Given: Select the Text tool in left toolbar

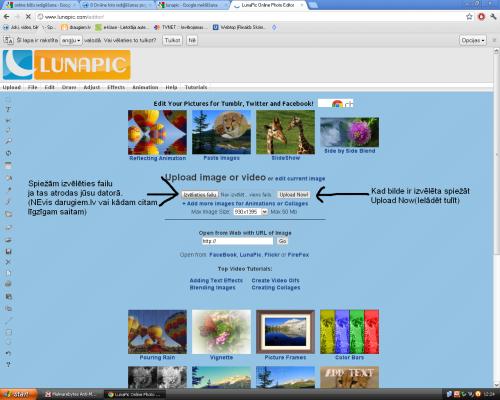Looking at the screenshot, I should click(x=8, y=109).
